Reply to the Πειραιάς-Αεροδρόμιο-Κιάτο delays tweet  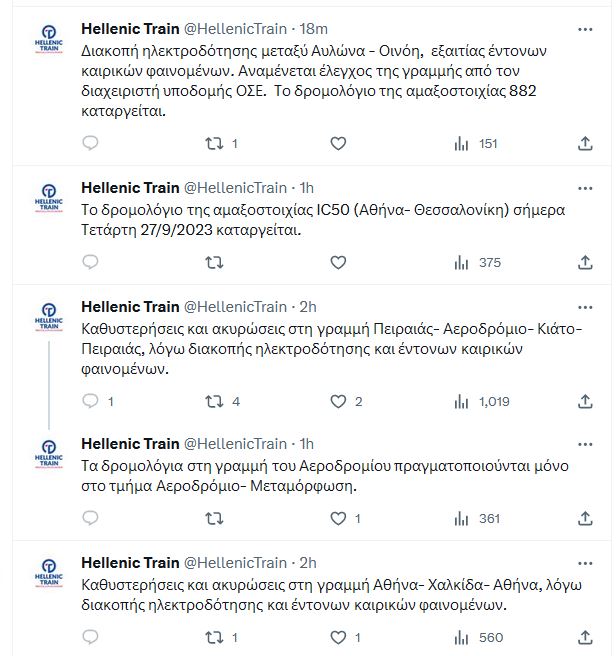90,401
